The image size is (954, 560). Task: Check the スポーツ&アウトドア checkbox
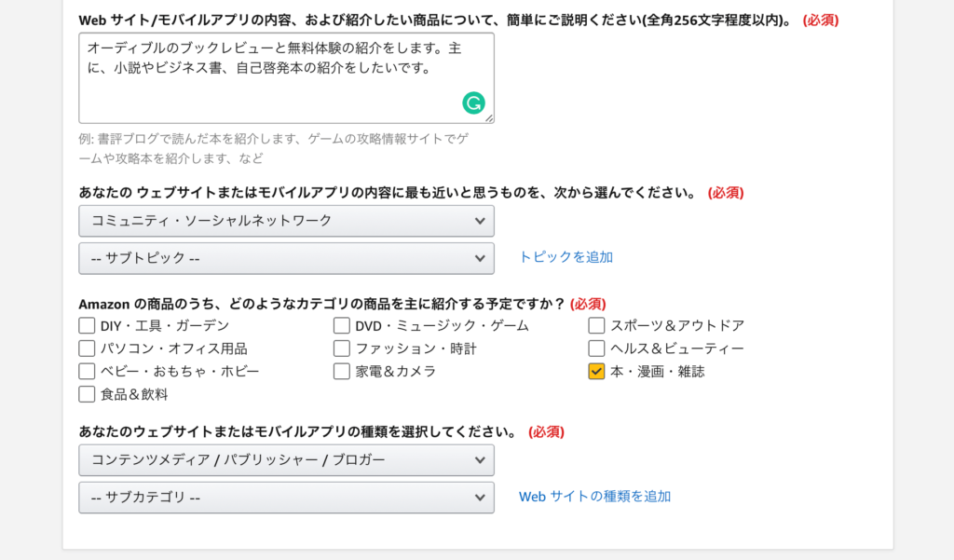(596, 325)
